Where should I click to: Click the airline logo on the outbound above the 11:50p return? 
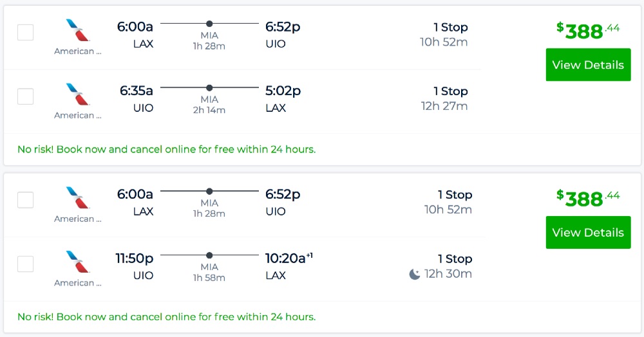pos(78,197)
